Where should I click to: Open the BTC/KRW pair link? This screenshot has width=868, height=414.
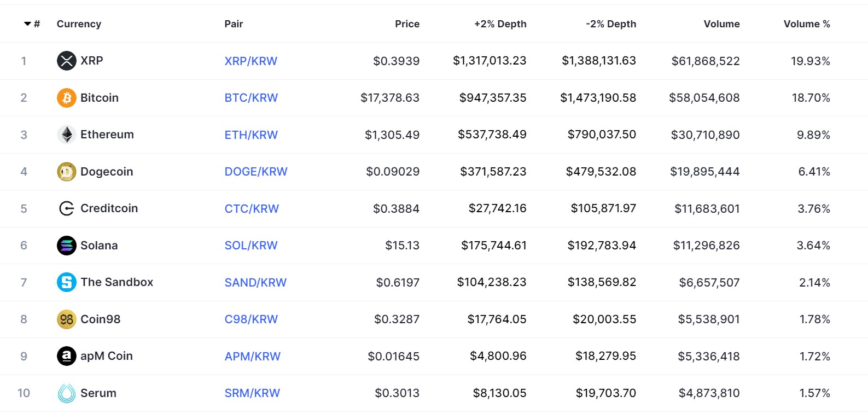tap(251, 98)
